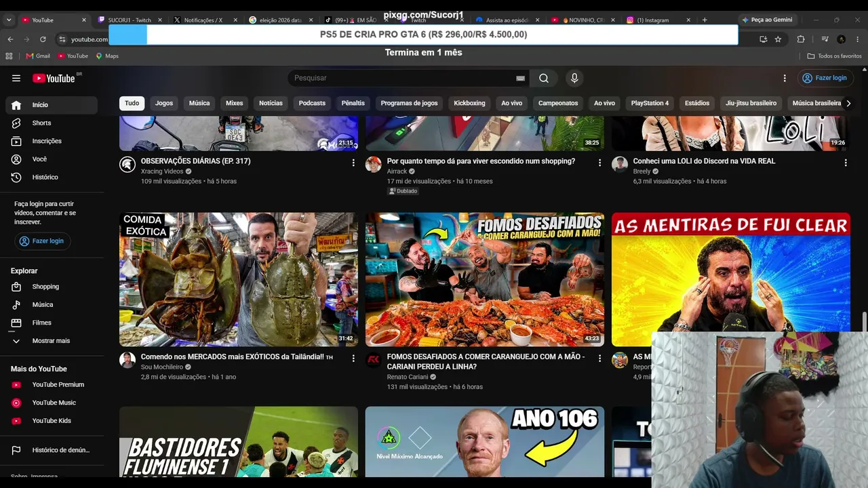Open the Gmail bookmark

click(x=38, y=56)
